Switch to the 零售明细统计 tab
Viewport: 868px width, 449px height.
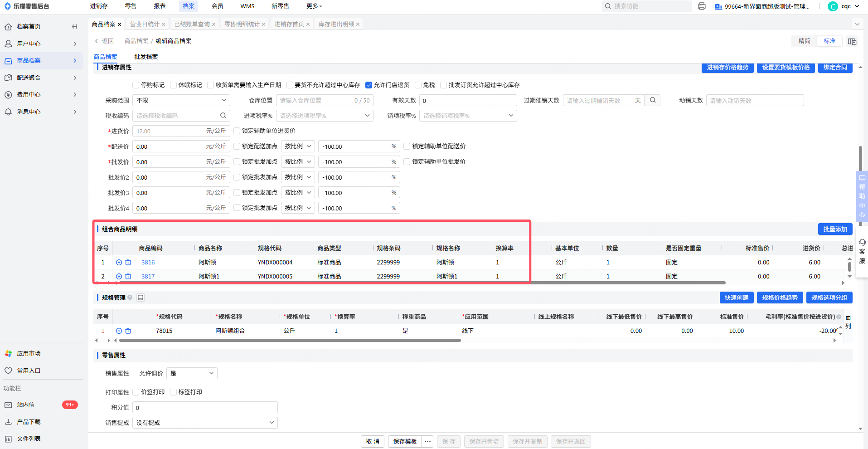coord(242,24)
